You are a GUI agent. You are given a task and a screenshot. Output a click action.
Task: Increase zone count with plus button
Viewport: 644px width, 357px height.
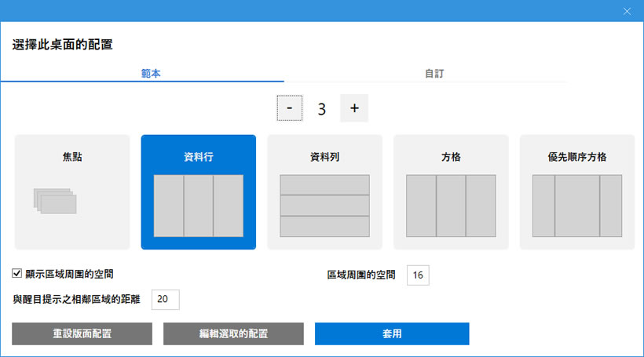[354, 108]
